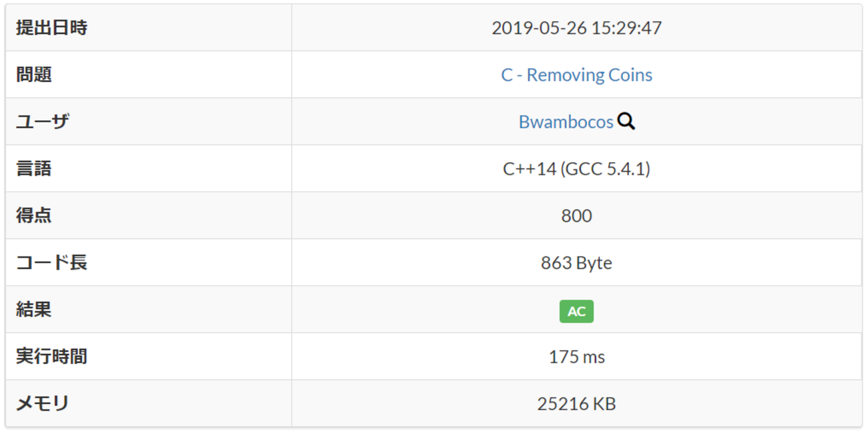This screenshot has width=868, height=434.
Task: Click the C++14 (GCC 5.4.1) language value
Action: tap(576, 169)
